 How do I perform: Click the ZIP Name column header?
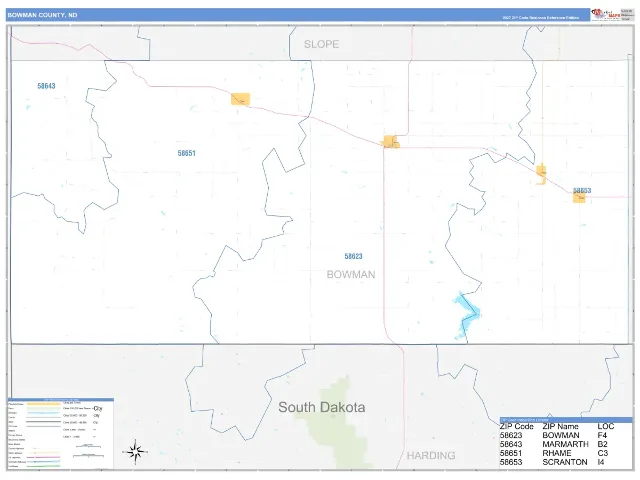coord(560,427)
